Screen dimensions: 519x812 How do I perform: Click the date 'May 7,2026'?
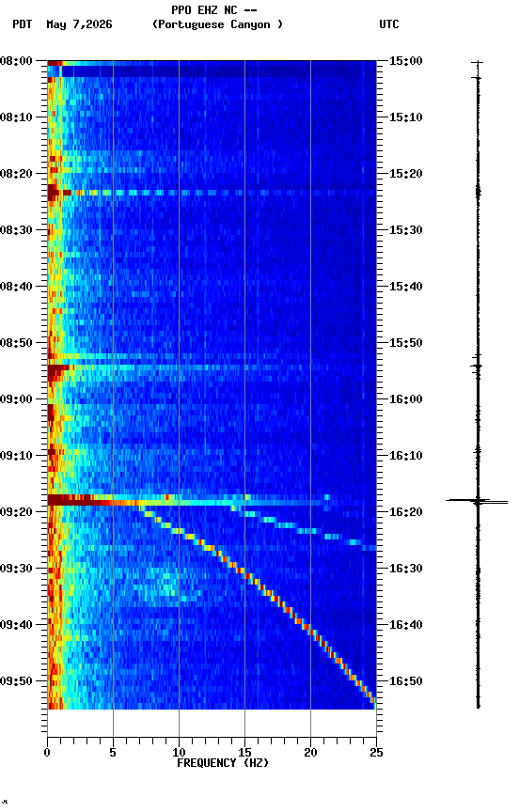[79, 24]
